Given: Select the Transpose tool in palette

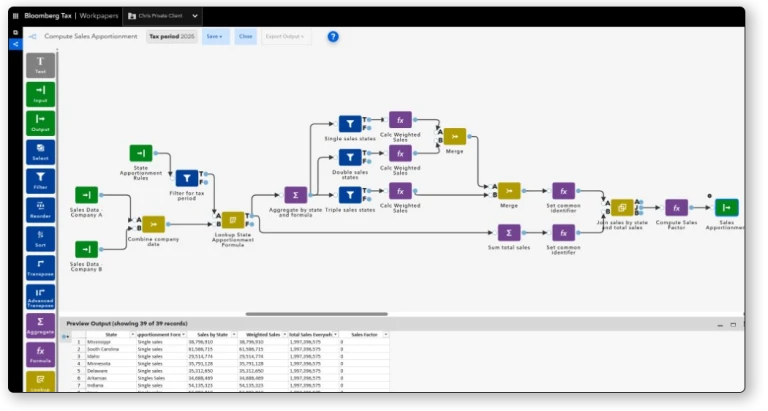Looking at the screenshot, I should (40, 267).
